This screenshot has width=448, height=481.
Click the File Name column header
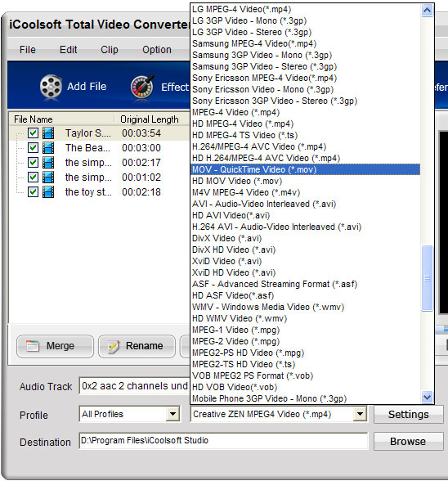coord(34,119)
